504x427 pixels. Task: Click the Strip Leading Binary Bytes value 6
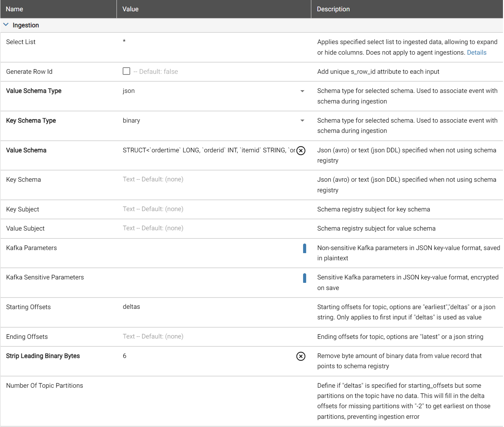pyautogui.click(x=124, y=356)
